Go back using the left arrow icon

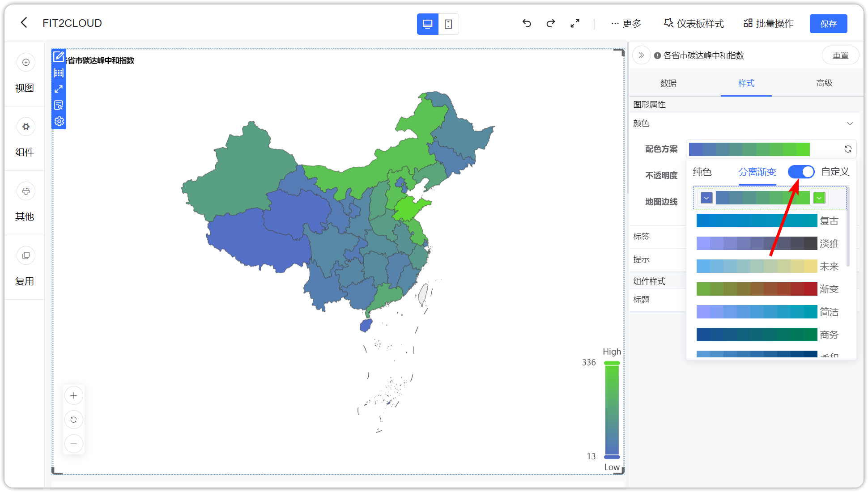click(x=24, y=23)
